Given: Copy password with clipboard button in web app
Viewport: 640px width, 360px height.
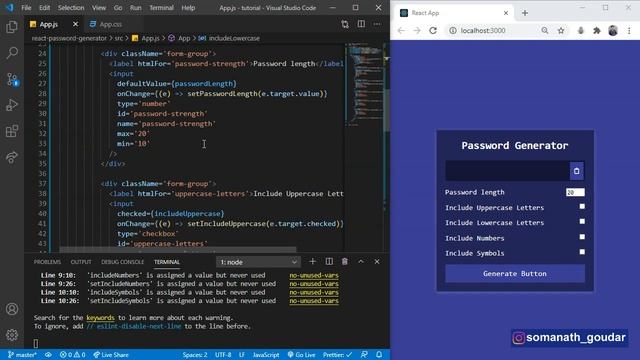Looking at the screenshot, I should [x=576, y=171].
